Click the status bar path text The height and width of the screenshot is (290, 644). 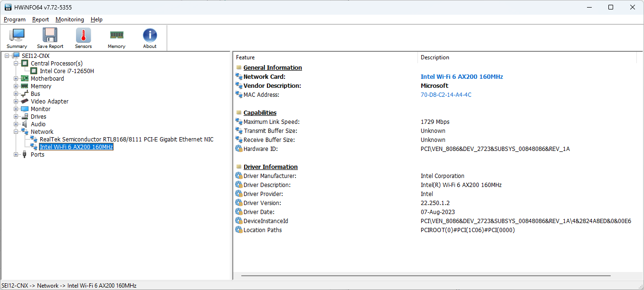69,286
